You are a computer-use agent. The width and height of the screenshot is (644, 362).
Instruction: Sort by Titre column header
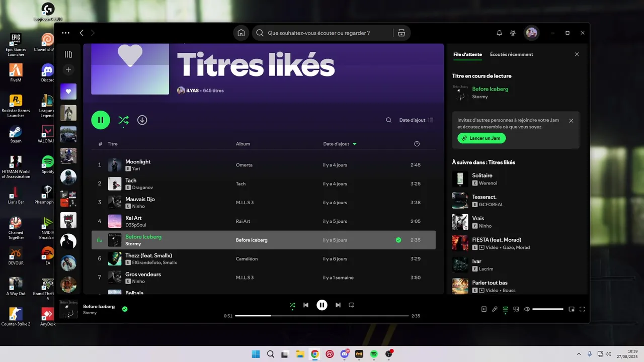[x=112, y=144]
